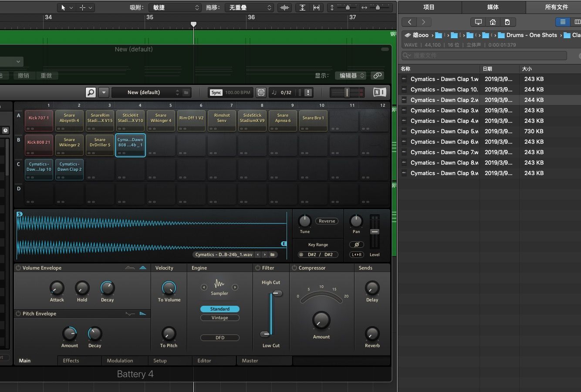581x392 pixels.
Task: Select the Snare Wikinger 2 cell
Action: point(69,145)
